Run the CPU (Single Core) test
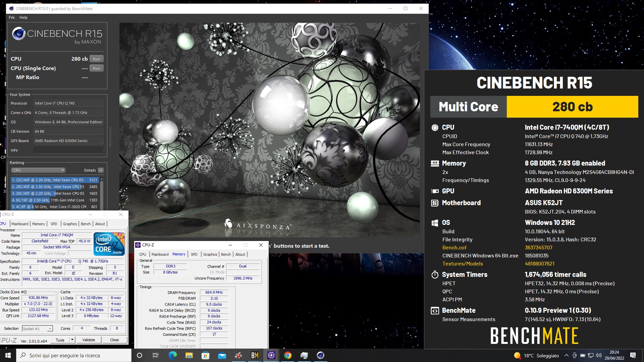 tap(96, 68)
